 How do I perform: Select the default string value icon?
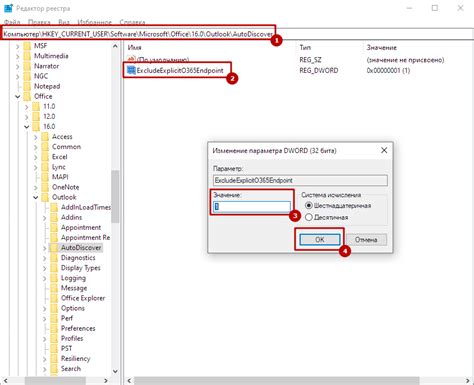(132, 59)
